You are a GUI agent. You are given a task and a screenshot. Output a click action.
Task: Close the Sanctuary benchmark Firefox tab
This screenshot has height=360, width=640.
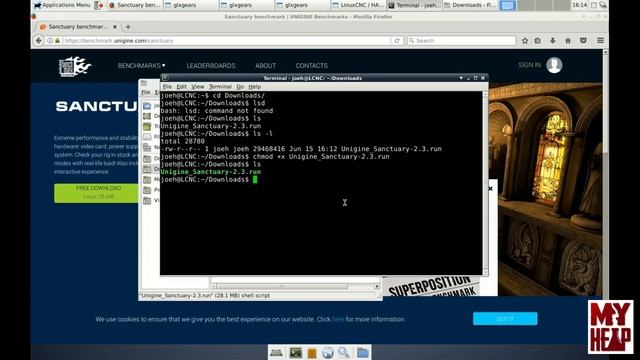[115, 27]
